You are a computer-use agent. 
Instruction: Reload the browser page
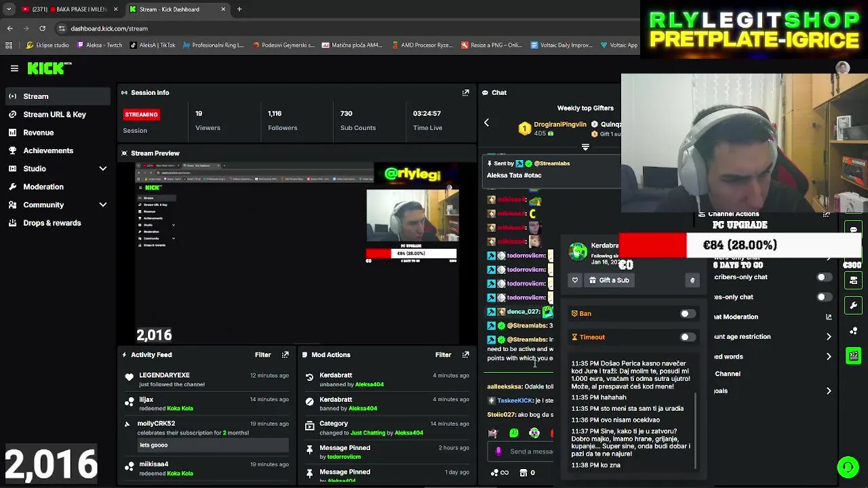coord(42,28)
